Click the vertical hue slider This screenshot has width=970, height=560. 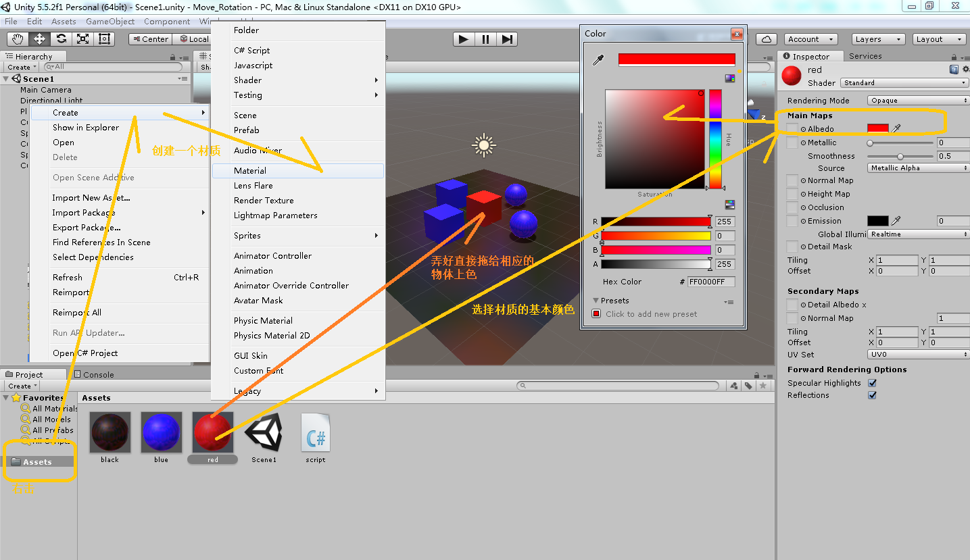(x=715, y=138)
